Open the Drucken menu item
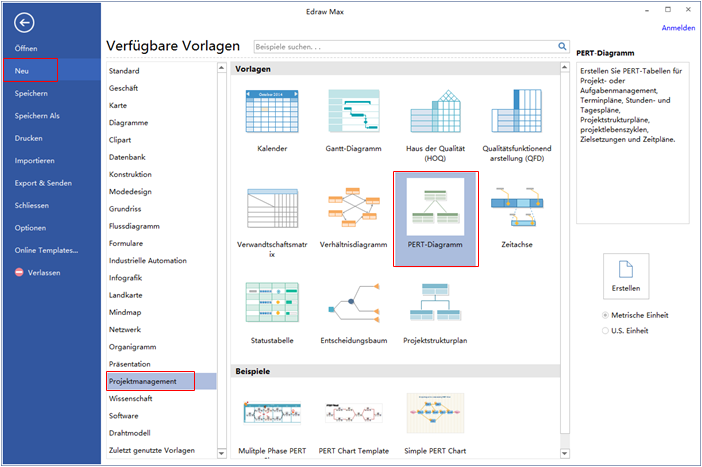 (28, 138)
